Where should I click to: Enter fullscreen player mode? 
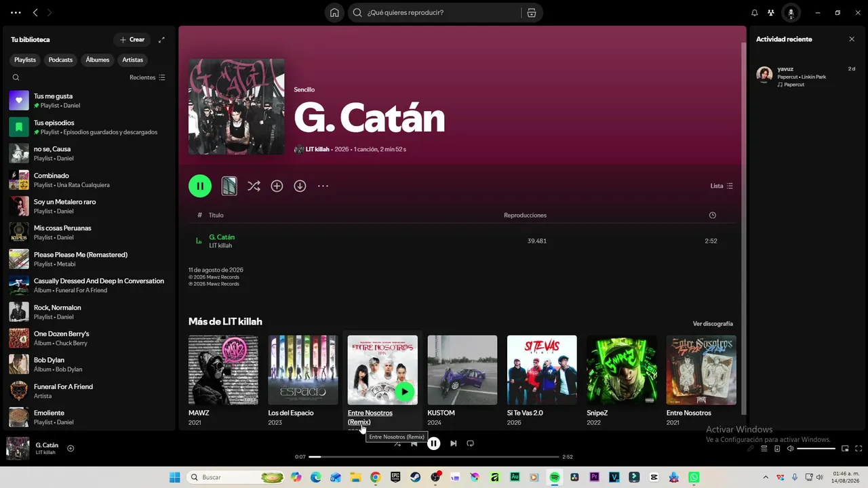click(x=859, y=448)
